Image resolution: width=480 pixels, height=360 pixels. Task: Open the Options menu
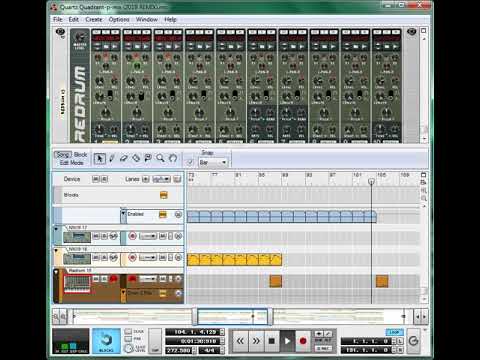[x=119, y=19]
